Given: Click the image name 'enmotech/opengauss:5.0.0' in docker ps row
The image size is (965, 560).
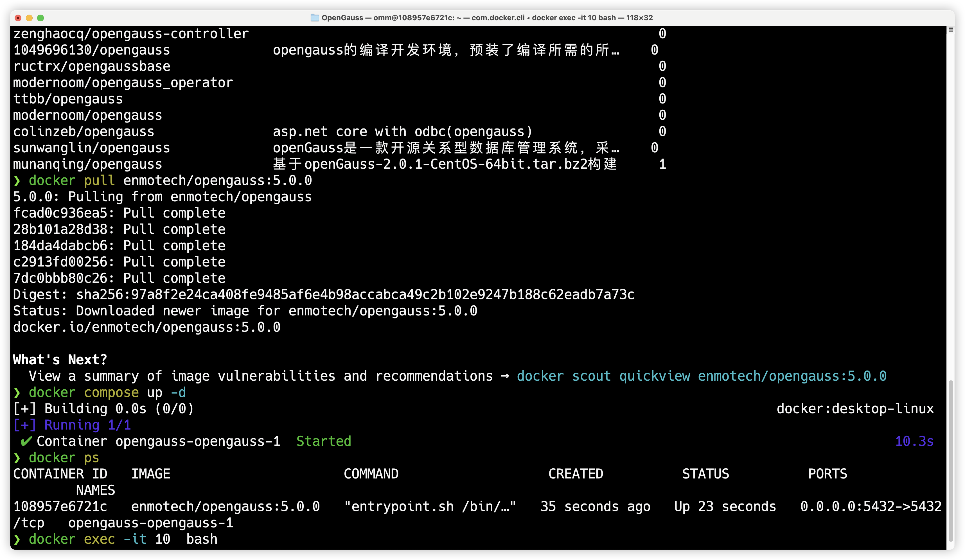Looking at the screenshot, I should pyautogui.click(x=226, y=506).
